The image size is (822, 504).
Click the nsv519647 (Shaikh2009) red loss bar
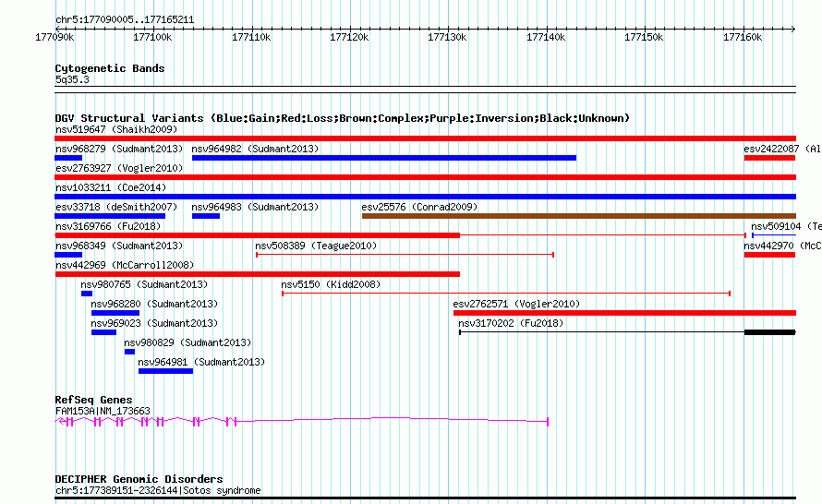425,138
